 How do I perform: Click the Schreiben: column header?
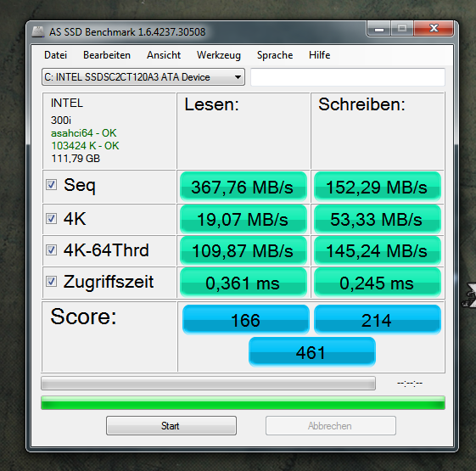[361, 104]
